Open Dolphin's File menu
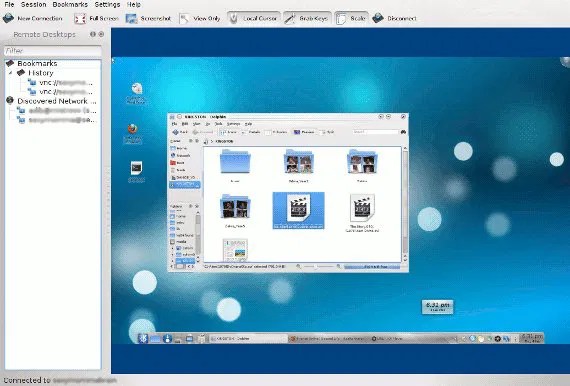The height and width of the screenshot is (386, 570). [x=174, y=124]
